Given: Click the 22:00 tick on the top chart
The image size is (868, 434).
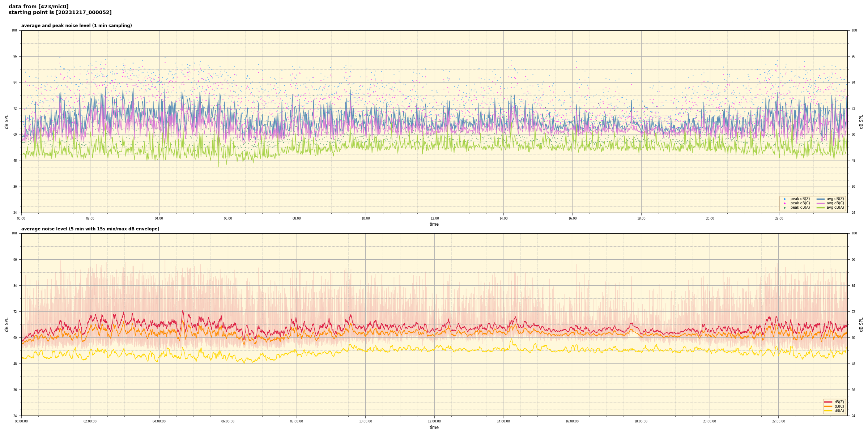Looking at the screenshot, I should coord(779,218).
